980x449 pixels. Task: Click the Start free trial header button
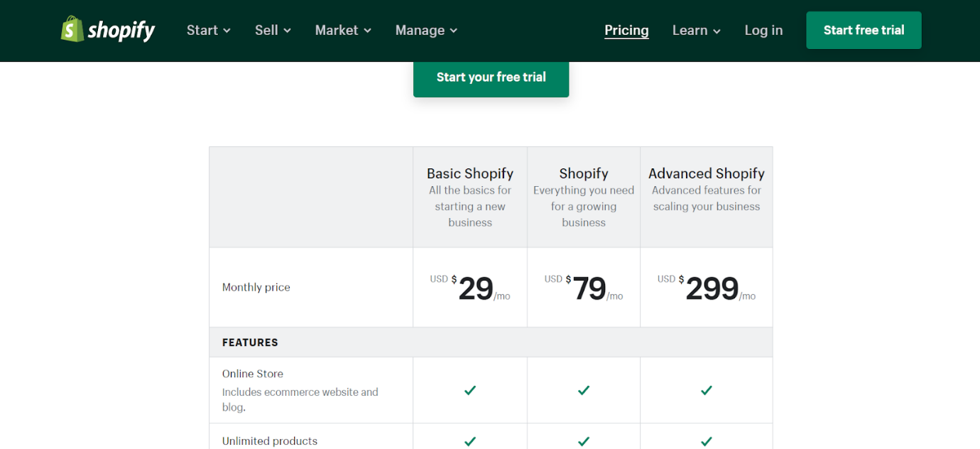click(x=864, y=30)
